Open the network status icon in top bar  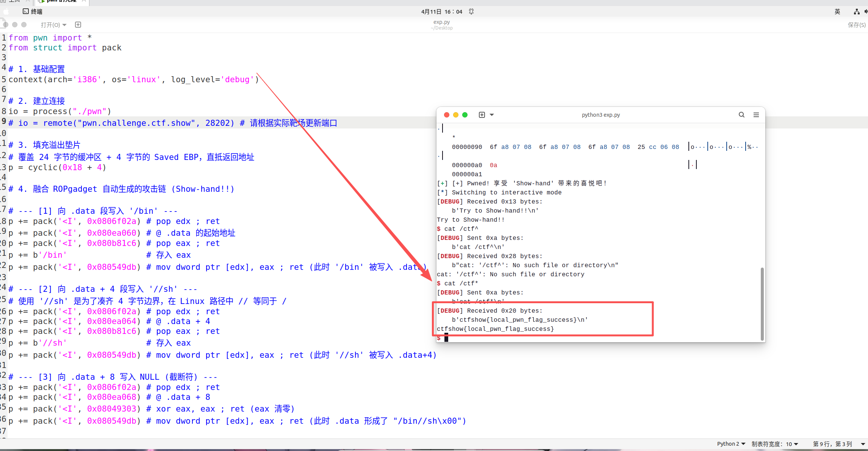coord(856,11)
